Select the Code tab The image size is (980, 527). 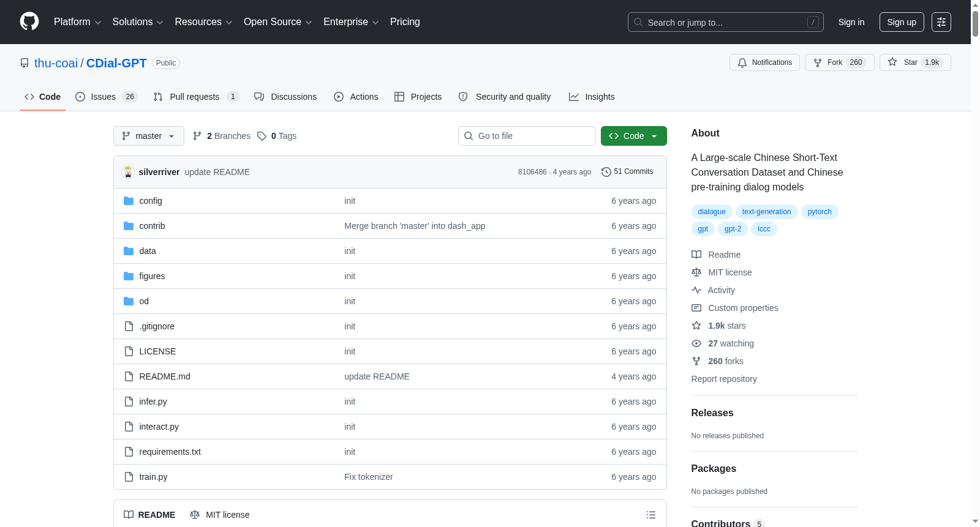coord(43,97)
